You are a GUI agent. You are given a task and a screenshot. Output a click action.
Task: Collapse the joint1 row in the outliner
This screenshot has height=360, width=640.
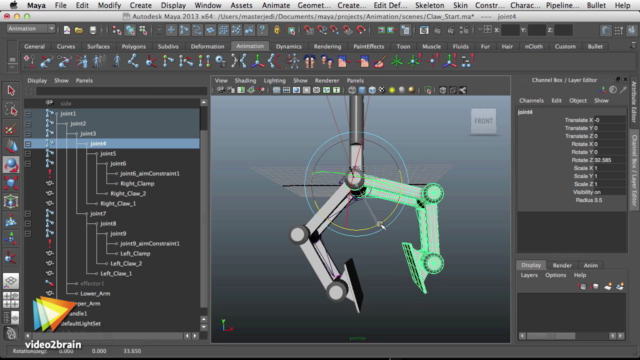(x=28, y=113)
